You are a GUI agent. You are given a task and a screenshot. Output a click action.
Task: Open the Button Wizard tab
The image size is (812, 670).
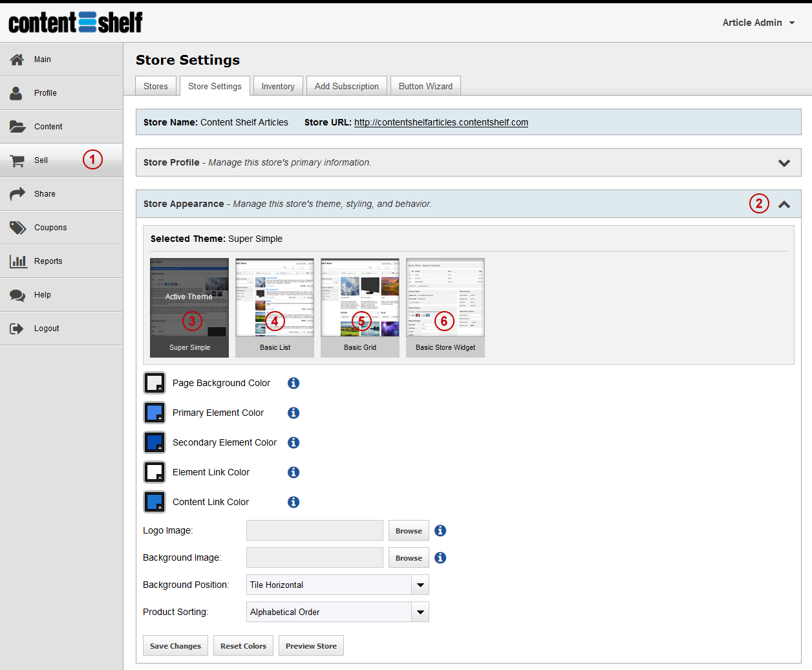pyautogui.click(x=425, y=86)
